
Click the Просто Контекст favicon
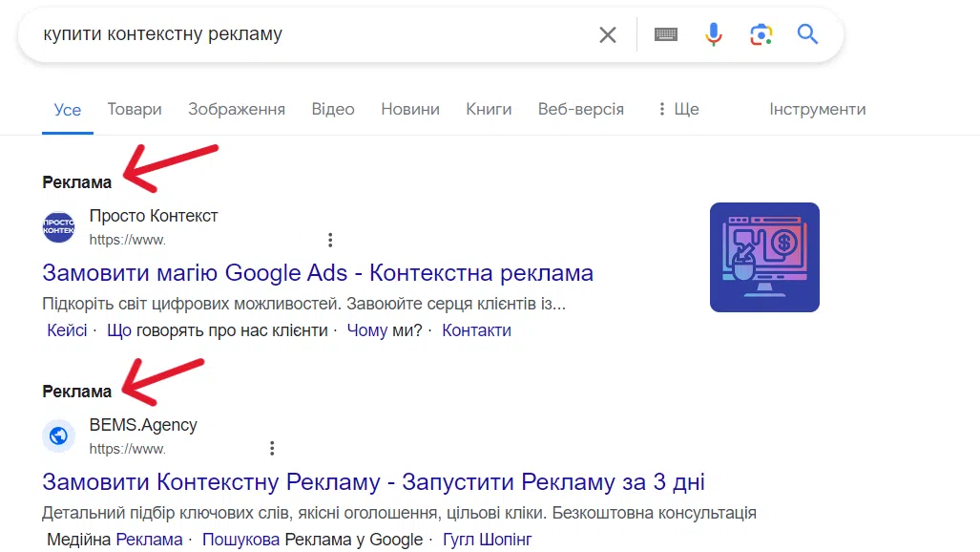click(x=58, y=227)
